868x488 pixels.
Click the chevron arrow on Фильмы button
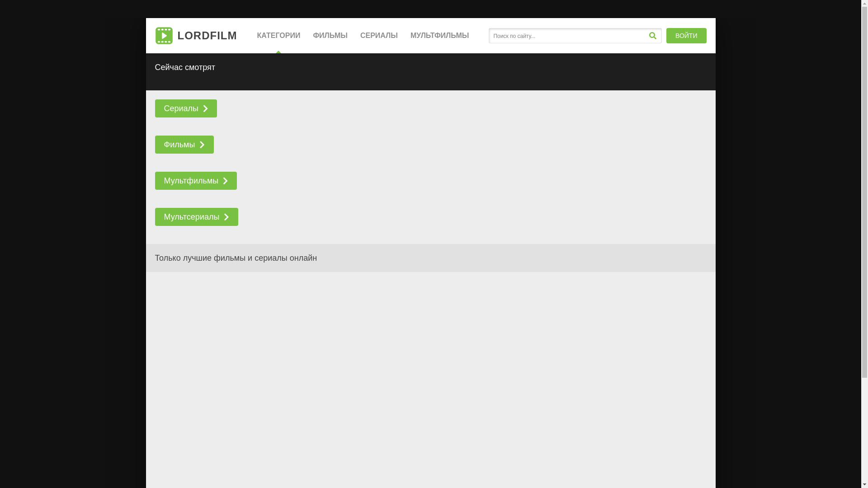pyautogui.click(x=202, y=145)
